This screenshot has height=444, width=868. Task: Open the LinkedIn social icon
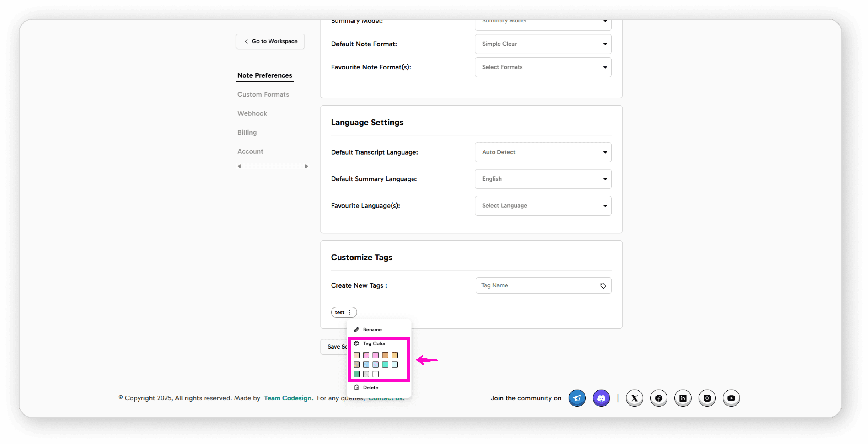(x=683, y=398)
